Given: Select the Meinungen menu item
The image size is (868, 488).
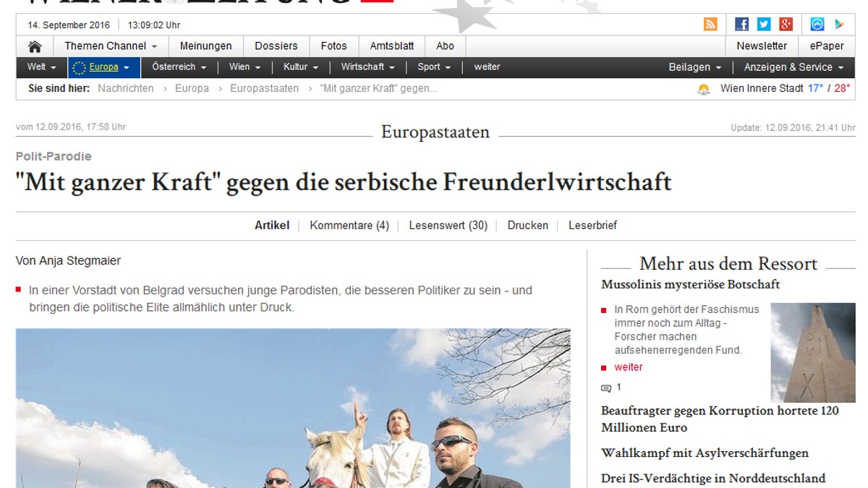Looking at the screenshot, I should pos(205,46).
